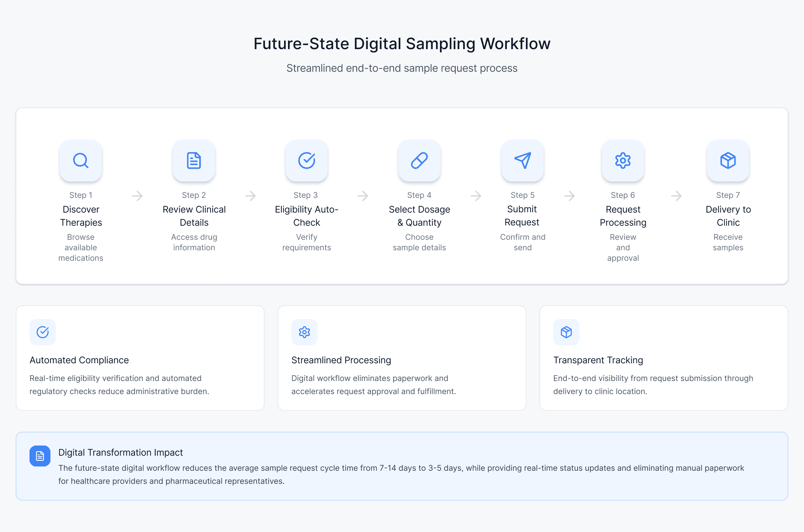Click the Submit Request step title
Viewport: 804px width, 532px height.
[x=522, y=216]
